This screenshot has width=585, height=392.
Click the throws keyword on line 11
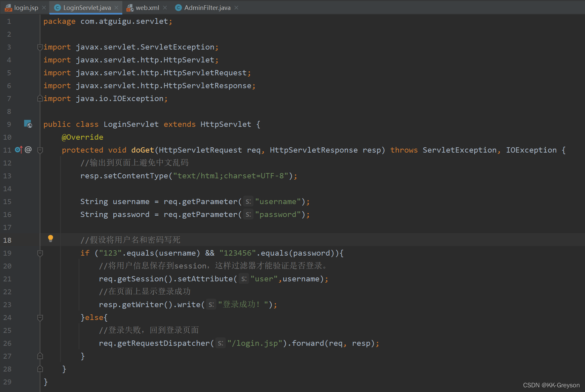[x=404, y=150]
